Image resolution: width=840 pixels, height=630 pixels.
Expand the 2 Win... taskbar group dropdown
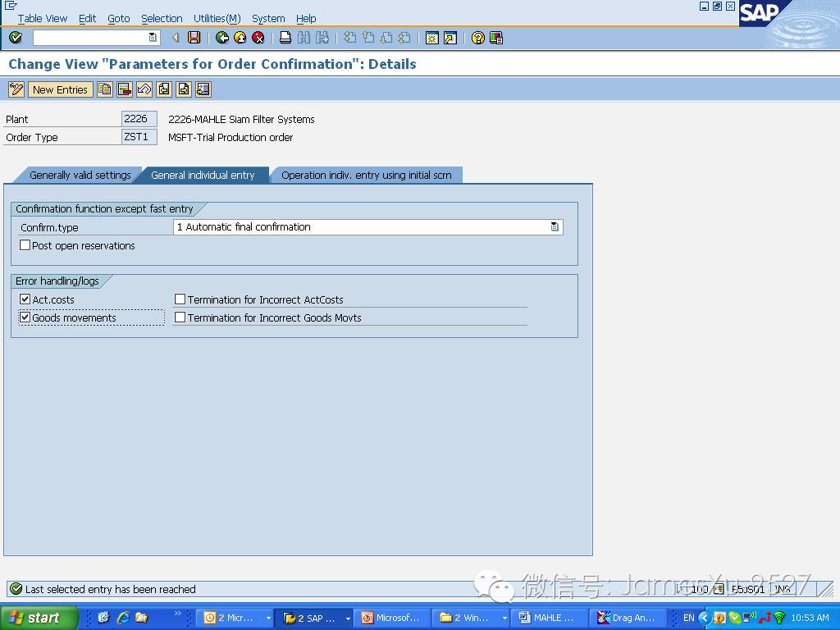[504, 619]
